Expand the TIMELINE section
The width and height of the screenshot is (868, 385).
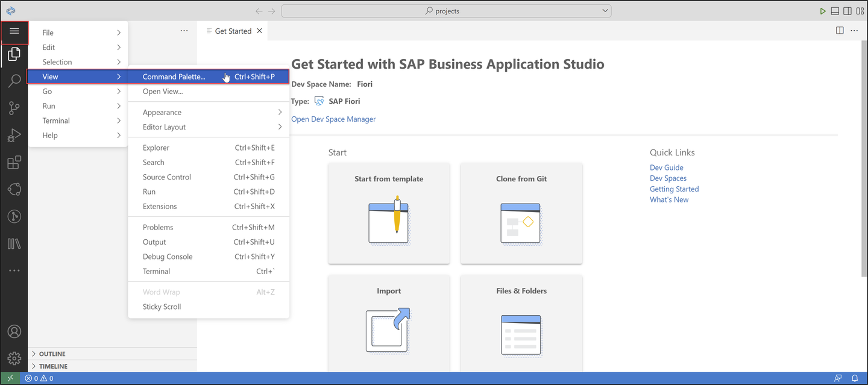112,366
